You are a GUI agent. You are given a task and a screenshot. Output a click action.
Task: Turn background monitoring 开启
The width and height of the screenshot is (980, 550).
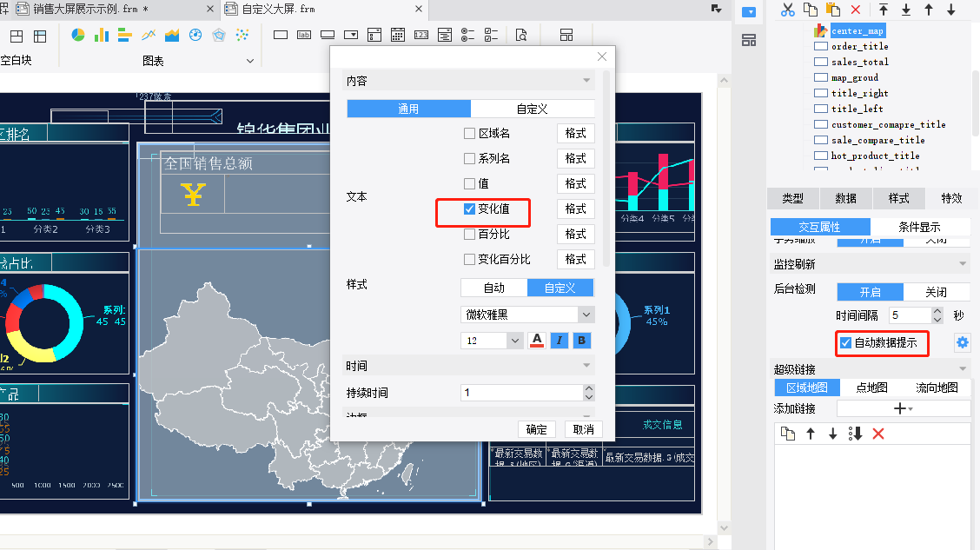pos(870,292)
